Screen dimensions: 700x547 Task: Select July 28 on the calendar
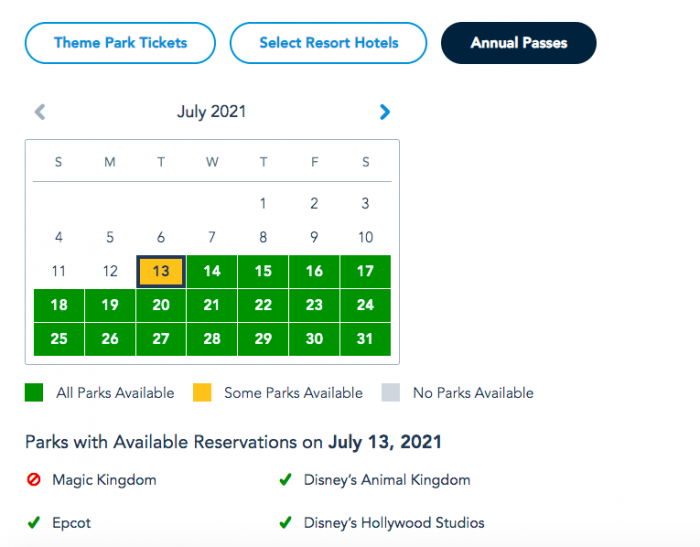point(212,339)
